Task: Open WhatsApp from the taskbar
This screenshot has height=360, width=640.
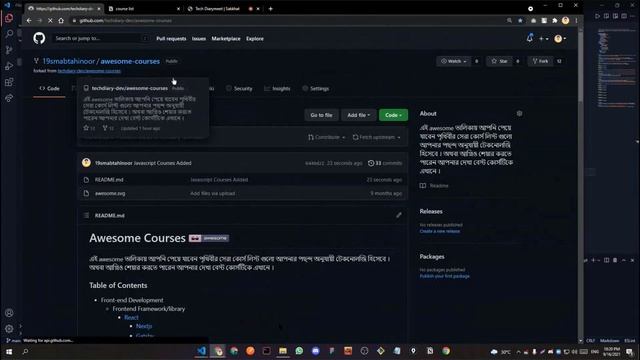Action: pos(299,351)
